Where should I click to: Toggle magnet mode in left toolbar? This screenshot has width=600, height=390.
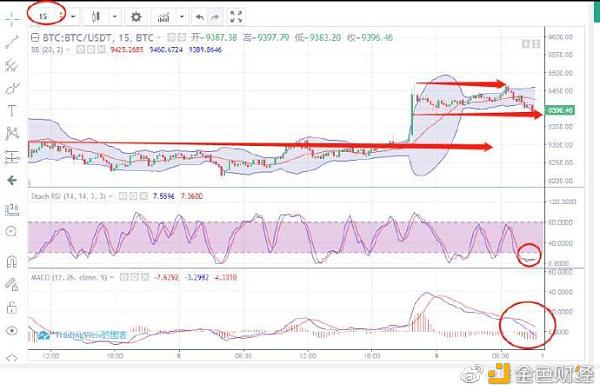pos(12,262)
